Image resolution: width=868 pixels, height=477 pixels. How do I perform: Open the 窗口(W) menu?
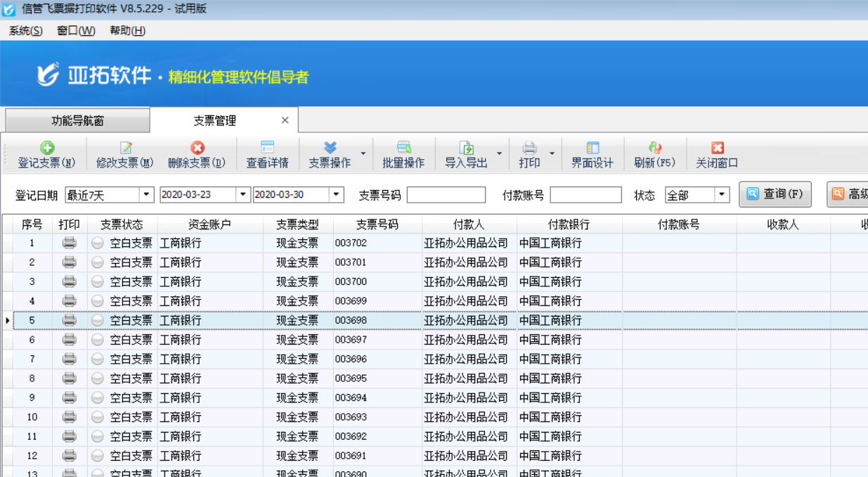(77, 31)
